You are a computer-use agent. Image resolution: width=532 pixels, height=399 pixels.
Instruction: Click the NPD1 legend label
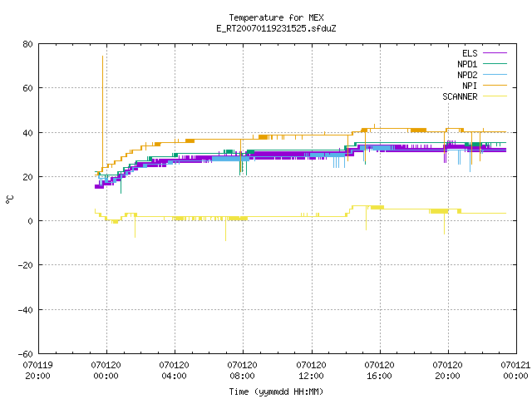(467, 64)
